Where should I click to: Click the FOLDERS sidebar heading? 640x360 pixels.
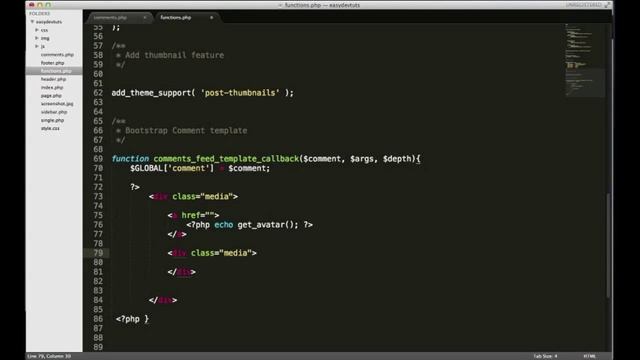(39, 13)
